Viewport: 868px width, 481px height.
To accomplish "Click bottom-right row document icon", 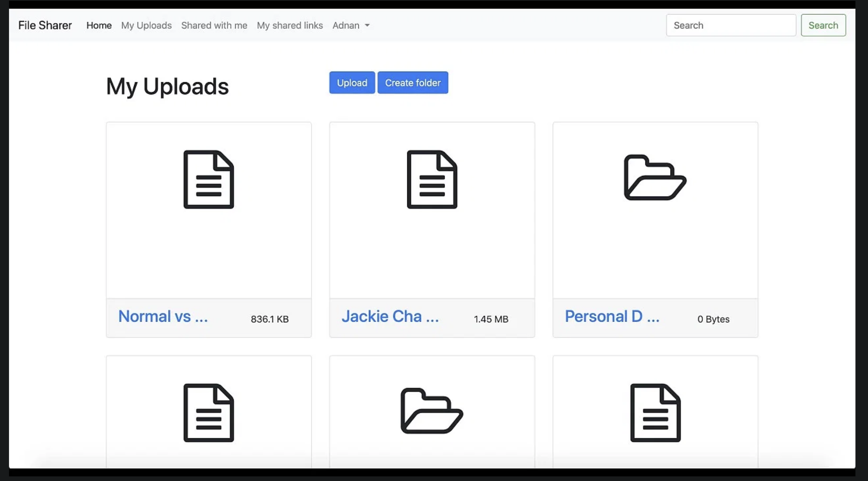I will click(x=655, y=413).
